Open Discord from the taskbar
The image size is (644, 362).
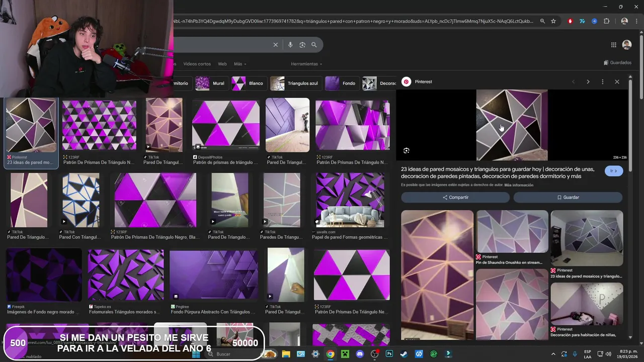click(360, 354)
